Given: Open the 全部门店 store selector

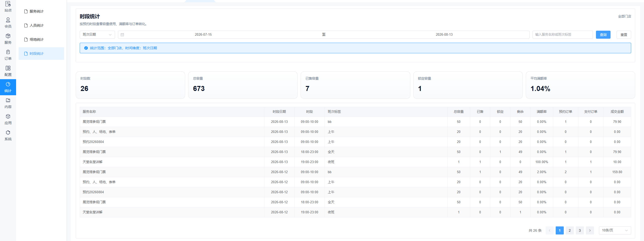Looking at the screenshot, I should click(624, 16).
